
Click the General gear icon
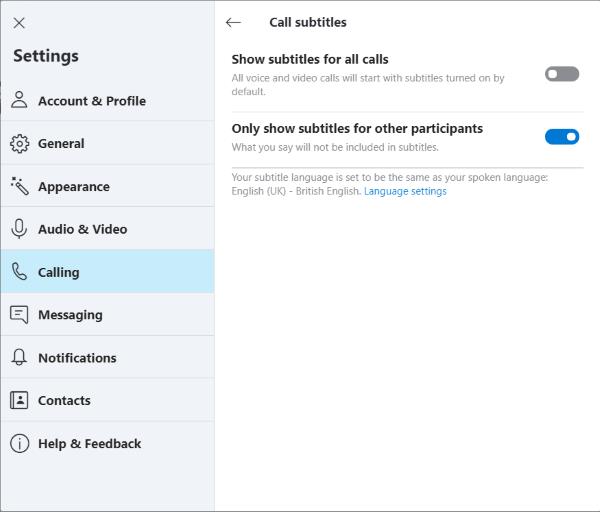(19, 144)
